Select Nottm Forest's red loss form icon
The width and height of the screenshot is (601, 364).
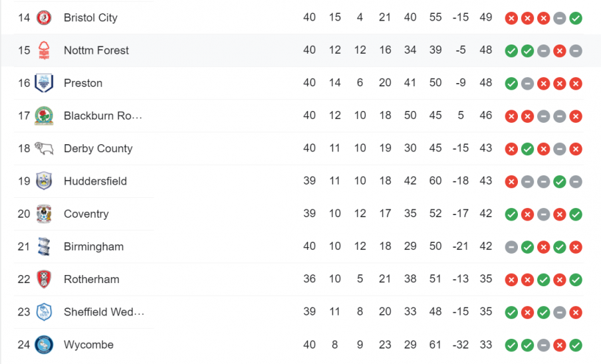point(560,51)
